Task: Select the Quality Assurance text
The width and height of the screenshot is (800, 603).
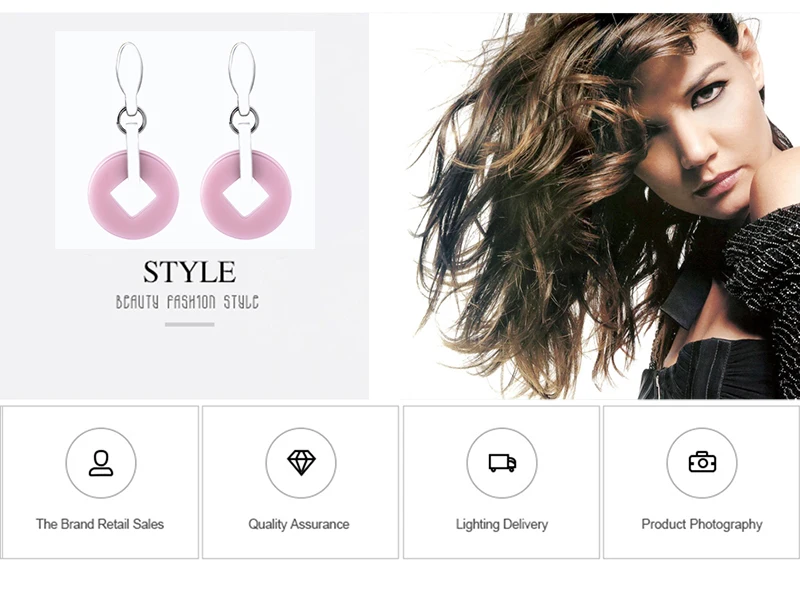Action: (x=299, y=524)
